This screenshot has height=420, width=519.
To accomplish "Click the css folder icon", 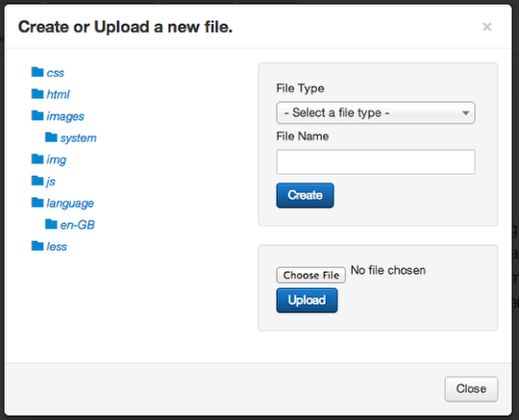I will click(37, 72).
